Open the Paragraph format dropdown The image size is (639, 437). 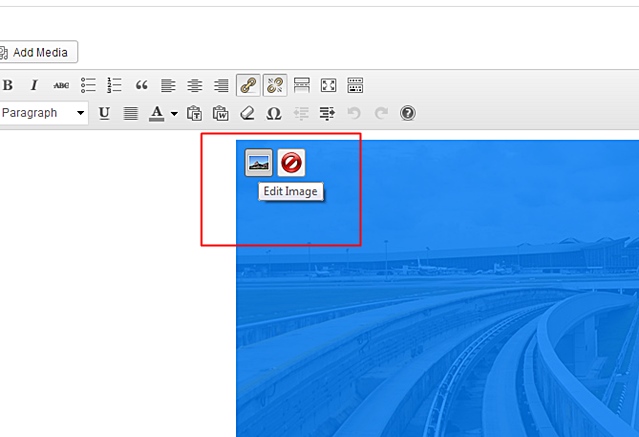pos(44,113)
